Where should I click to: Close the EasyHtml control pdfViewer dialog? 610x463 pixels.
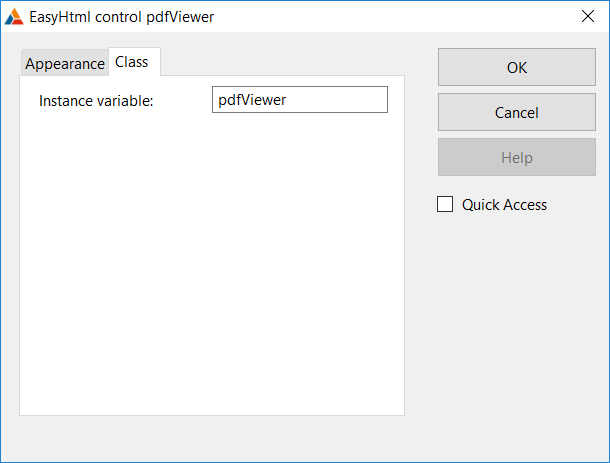coord(587,16)
